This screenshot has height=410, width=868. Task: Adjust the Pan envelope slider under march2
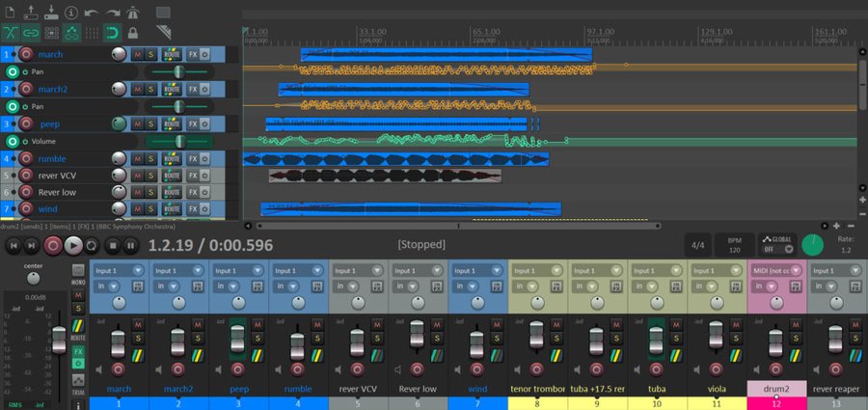coord(177,106)
